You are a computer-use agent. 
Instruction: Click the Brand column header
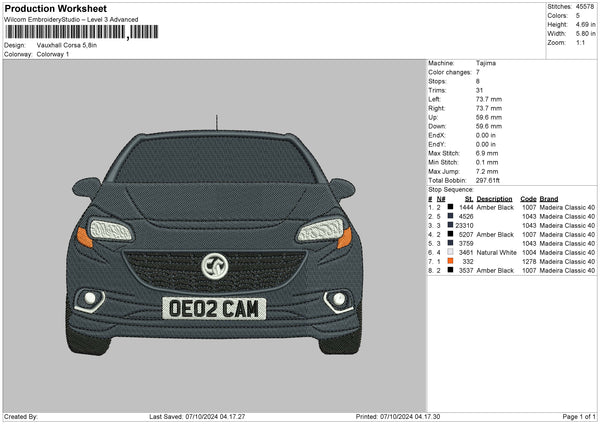pyautogui.click(x=549, y=199)
